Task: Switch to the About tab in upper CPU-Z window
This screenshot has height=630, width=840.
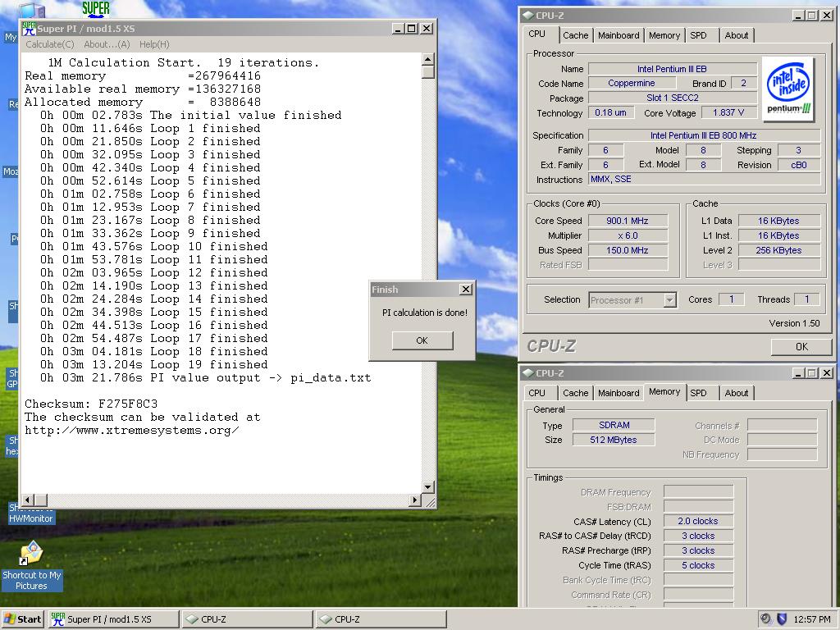Action: (x=736, y=35)
